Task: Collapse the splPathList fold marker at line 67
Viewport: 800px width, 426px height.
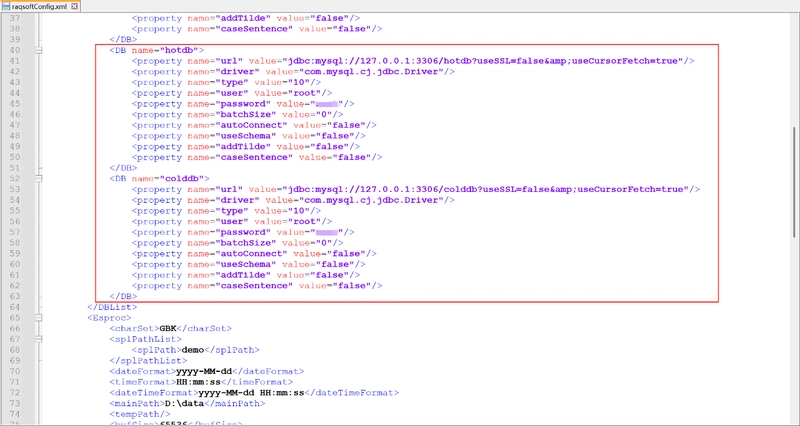Action: [39, 339]
